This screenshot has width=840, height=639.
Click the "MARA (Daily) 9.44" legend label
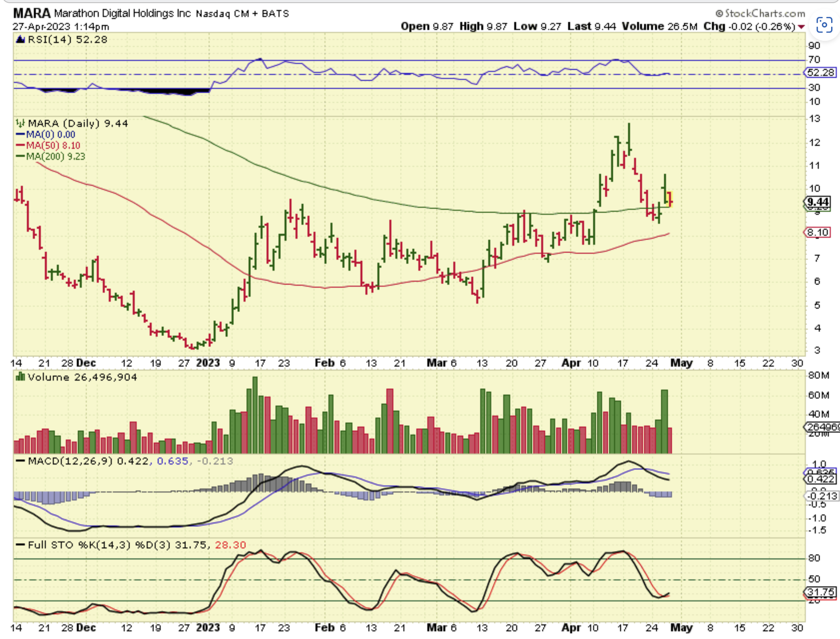tap(78, 123)
